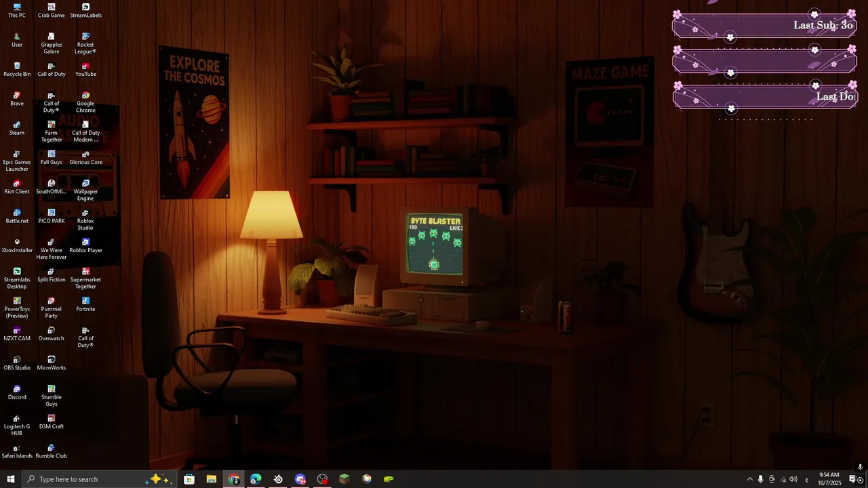868x488 pixels.
Task: Open the MicroWorks shortcut
Action: coord(52,363)
